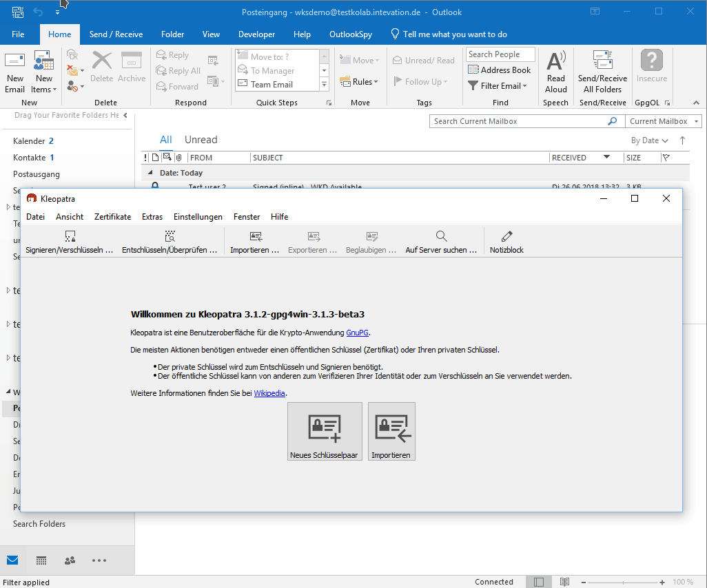Switch to the Calendar view icon
This screenshot has width=707, height=588.
pyautogui.click(x=41, y=560)
